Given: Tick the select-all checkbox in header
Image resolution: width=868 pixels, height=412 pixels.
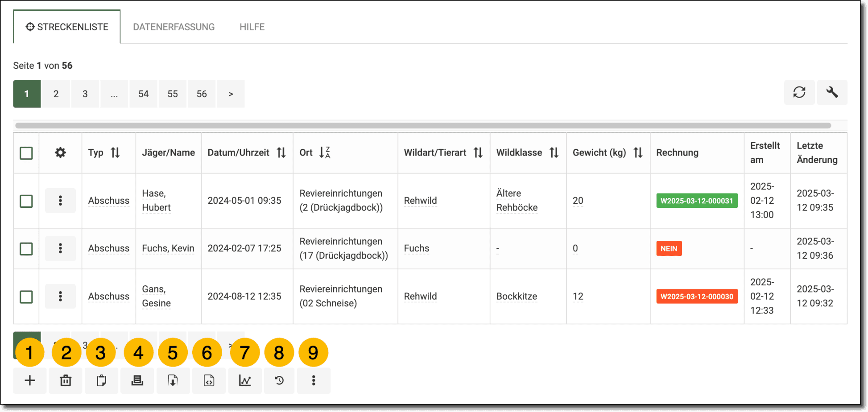Looking at the screenshot, I should pos(26,153).
